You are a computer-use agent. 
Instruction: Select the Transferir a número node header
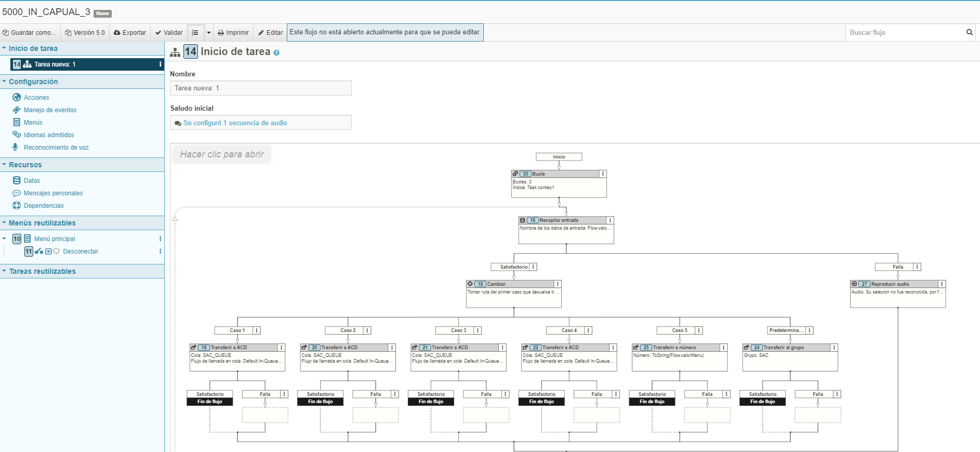pos(676,348)
